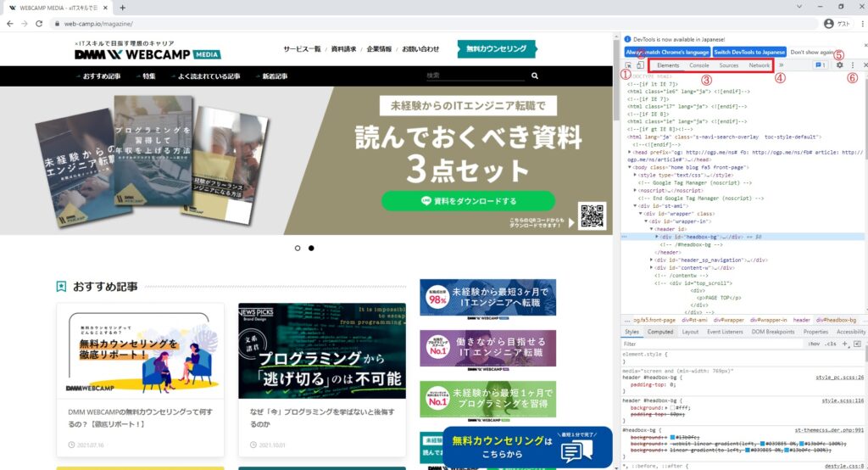Click browser back arrow
The image size is (868, 470).
10,23
